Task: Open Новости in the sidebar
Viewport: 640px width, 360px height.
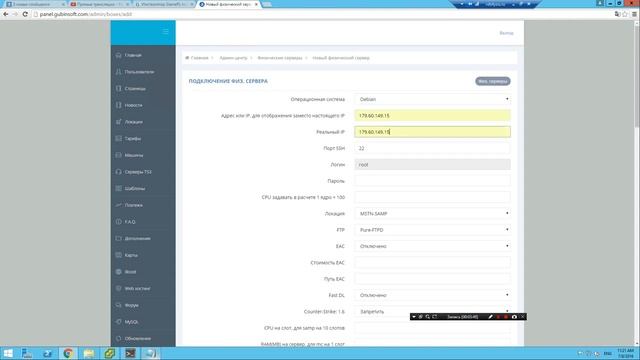Action: coord(143,105)
